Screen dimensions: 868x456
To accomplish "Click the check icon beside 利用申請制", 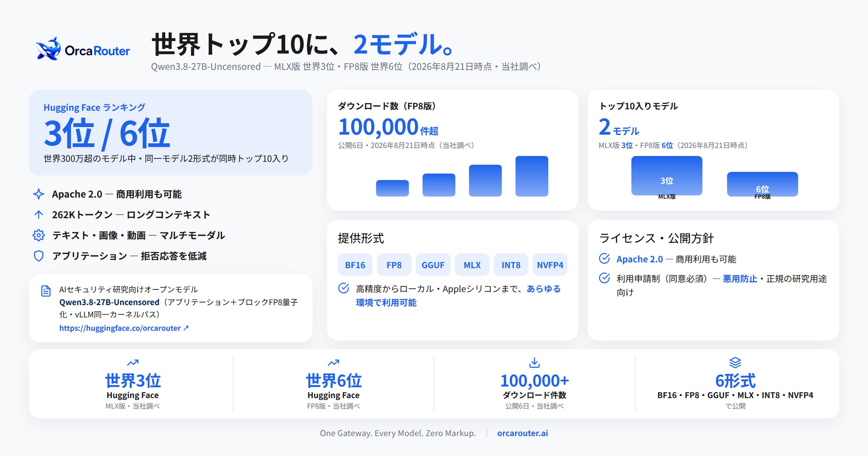I will (604, 278).
